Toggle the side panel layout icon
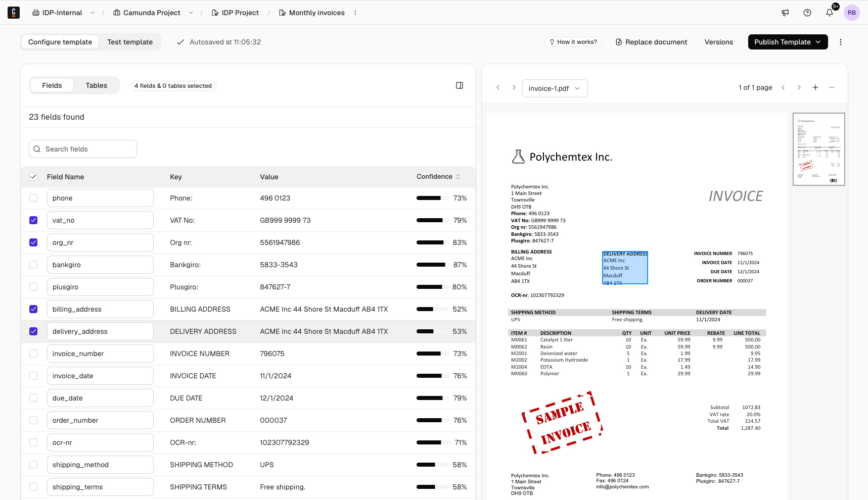Viewport: 868px width, 500px height. point(460,85)
